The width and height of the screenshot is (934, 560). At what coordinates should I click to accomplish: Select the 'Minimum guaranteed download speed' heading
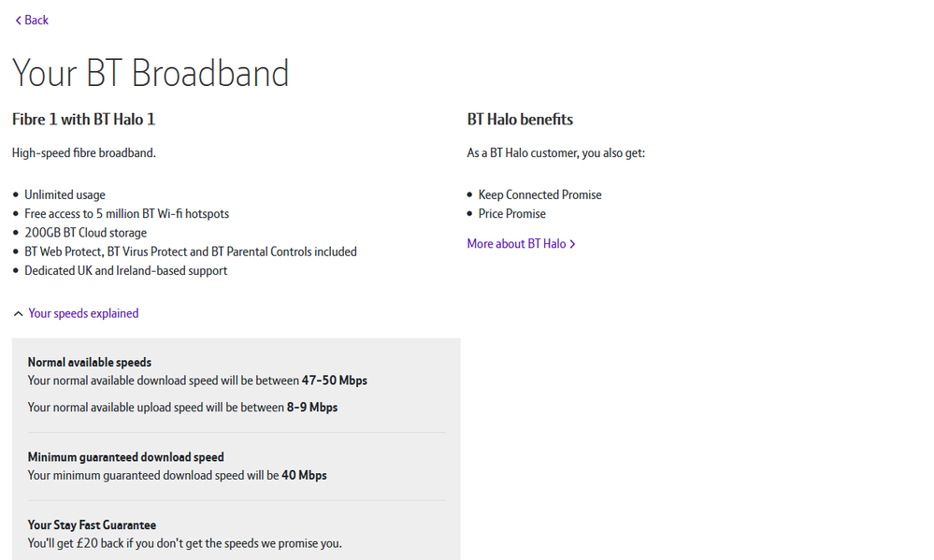point(125,457)
